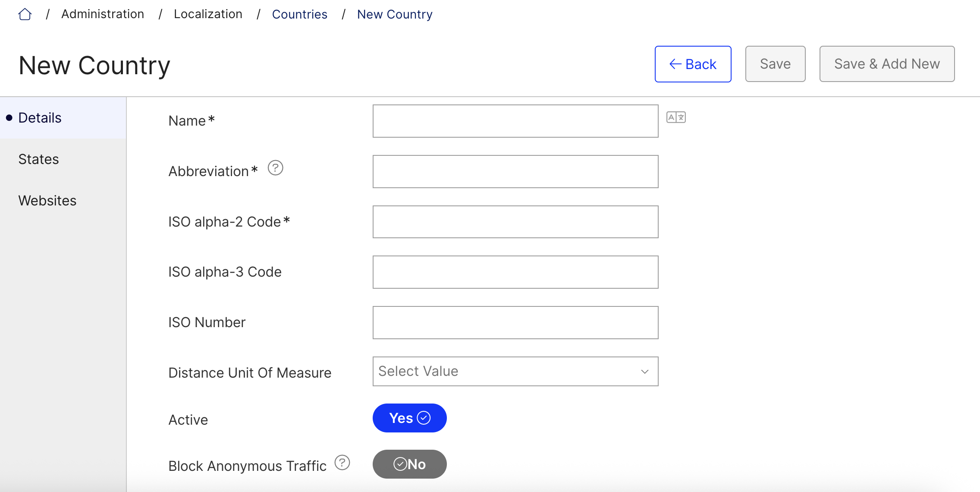Click the help icon beside Block Anonymous Traffic
Viewport: 980px width, 492px height.
342,462
